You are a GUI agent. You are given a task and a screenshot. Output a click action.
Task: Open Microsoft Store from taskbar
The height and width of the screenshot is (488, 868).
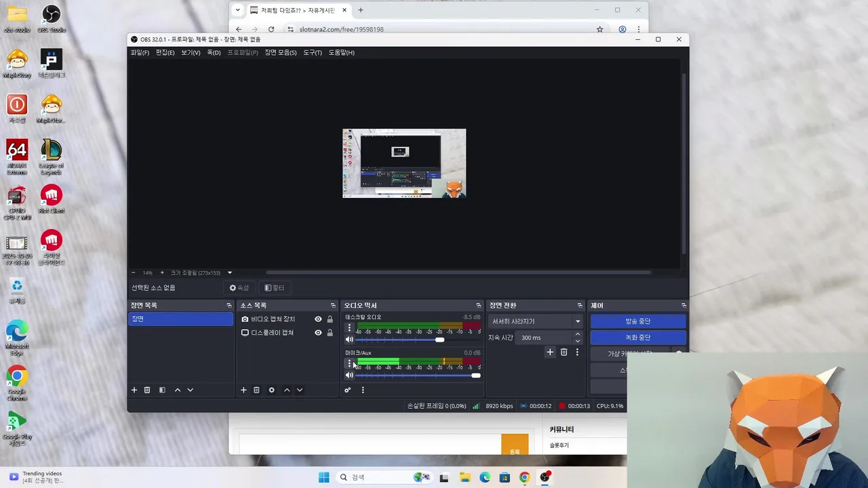(505, 477)
